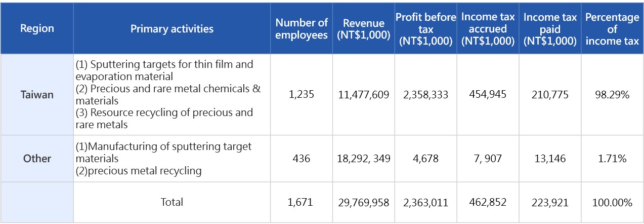Click the Region column header

[37, 29]
